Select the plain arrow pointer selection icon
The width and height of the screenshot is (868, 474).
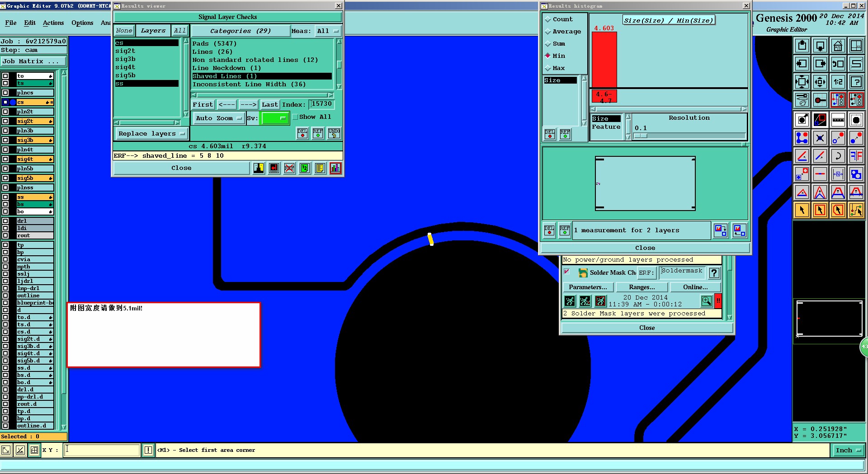[802, 210]
